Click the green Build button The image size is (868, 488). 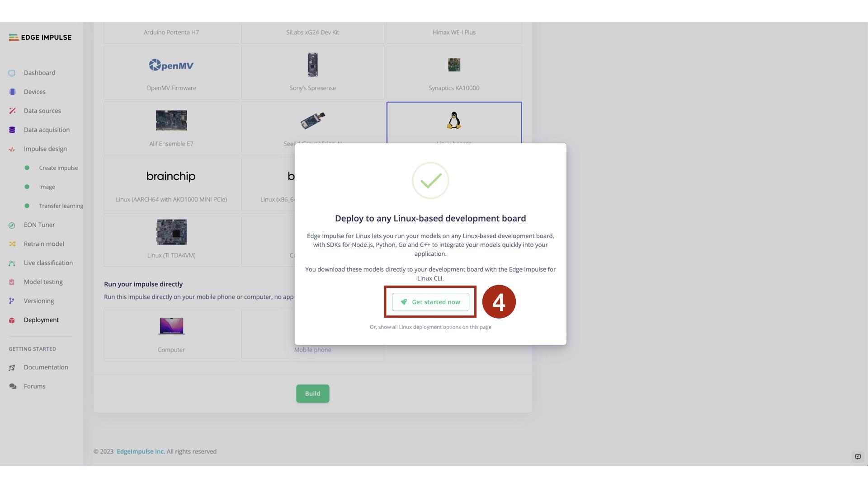312,394
